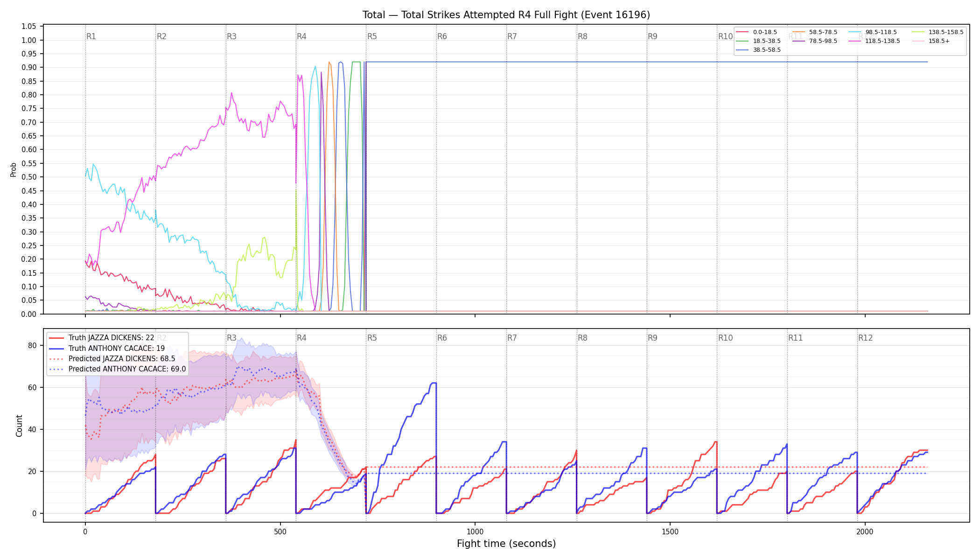The width and height of the screenshot is (980, 560).
Task: Click the 0.0-18.5 legend line swatch
Action: pos(742,32)
